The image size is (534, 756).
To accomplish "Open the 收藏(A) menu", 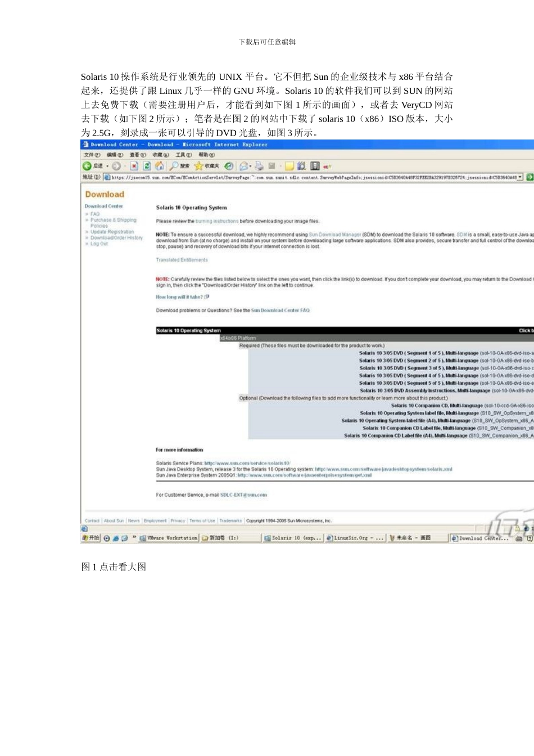I will [x=161, y=155].
